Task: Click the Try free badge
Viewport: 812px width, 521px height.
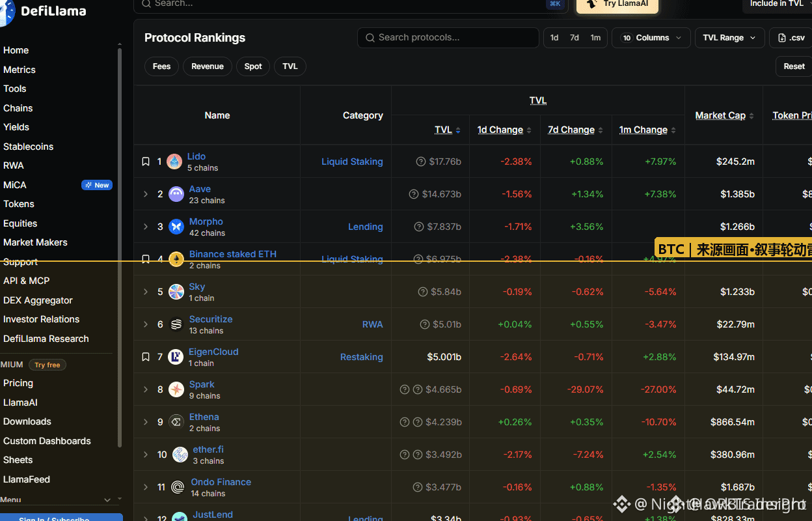Action: [47, 365]
